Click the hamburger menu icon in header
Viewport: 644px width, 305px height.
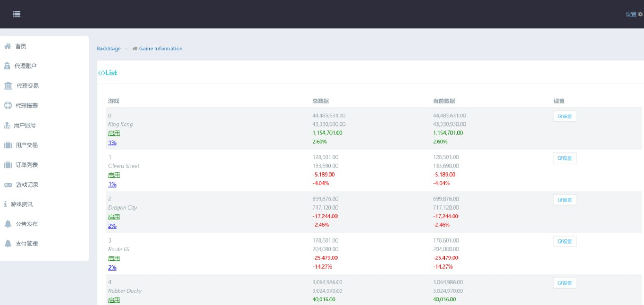[17, 14]
